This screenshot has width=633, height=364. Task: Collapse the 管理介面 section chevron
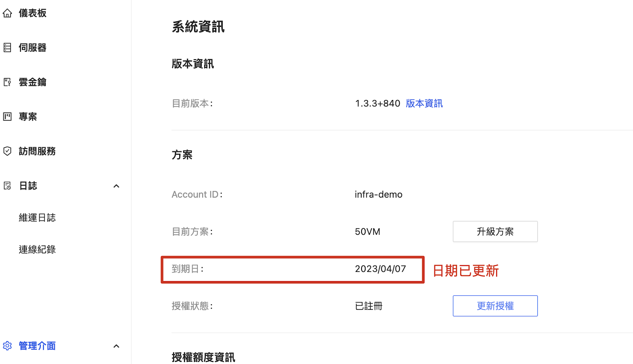(116, 346)
